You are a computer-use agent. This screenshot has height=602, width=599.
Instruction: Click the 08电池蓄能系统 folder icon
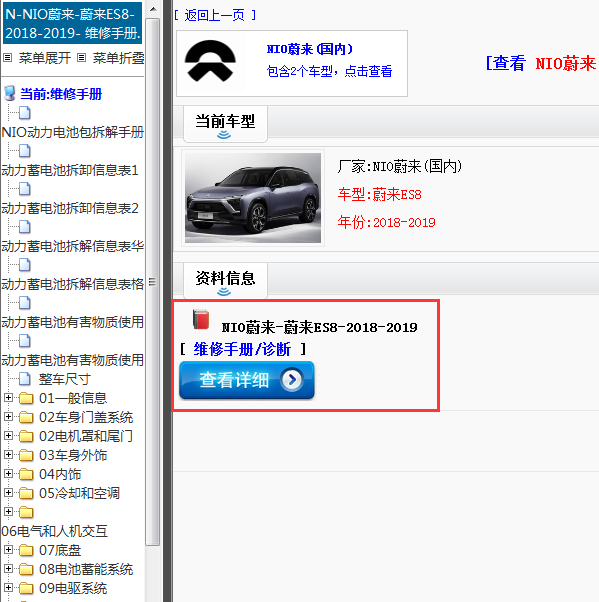26,569
